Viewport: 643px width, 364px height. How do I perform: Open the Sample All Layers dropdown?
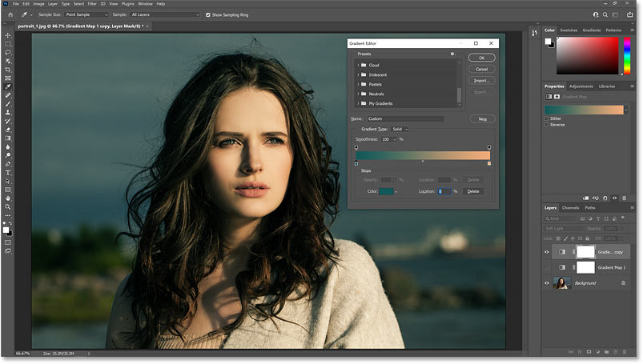(164, 14)
